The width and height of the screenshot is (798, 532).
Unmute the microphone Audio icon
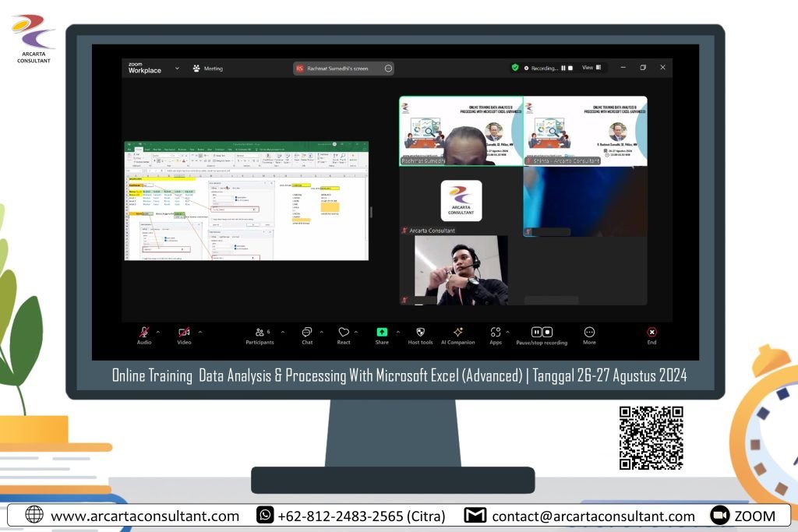(x=144, y=333)
